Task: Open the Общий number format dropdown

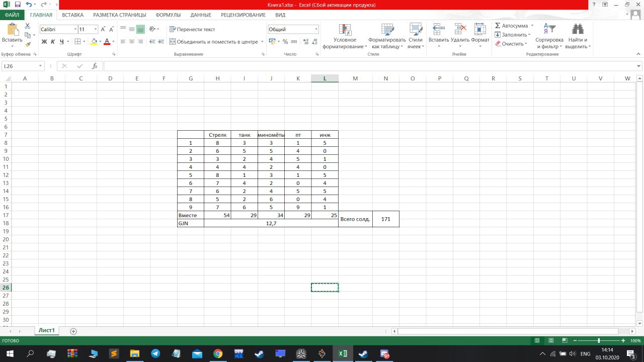Action: click(316, 30)
